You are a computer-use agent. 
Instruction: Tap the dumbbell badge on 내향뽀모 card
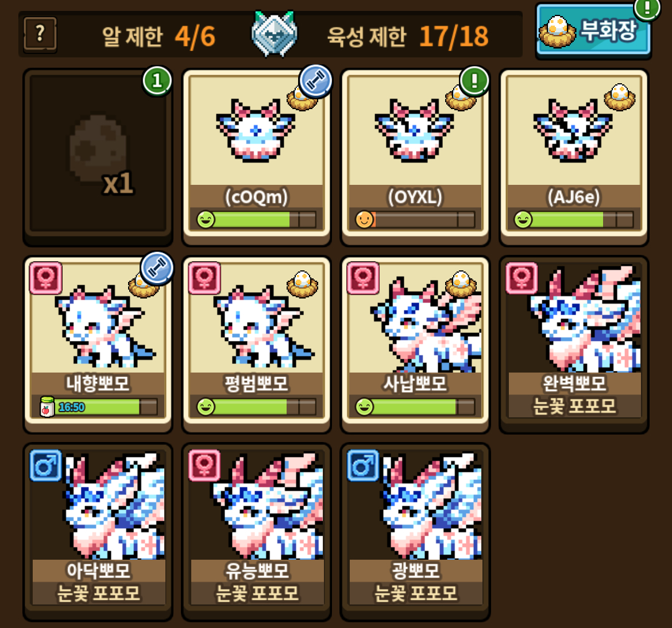[157, 268]
